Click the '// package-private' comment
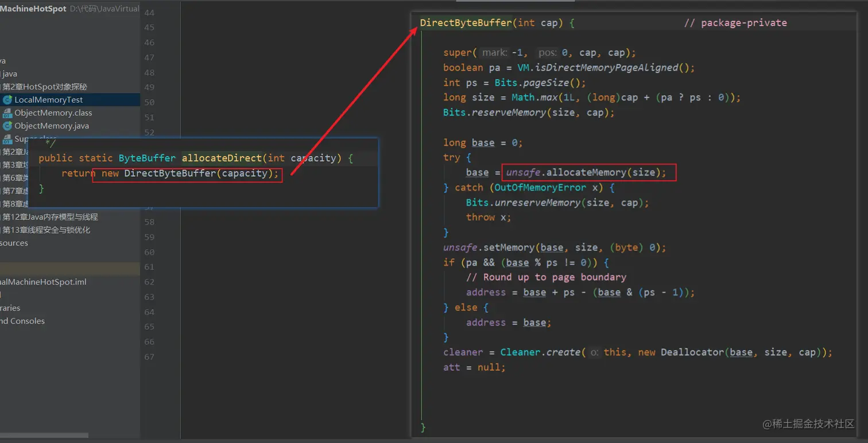 point(735,23)
